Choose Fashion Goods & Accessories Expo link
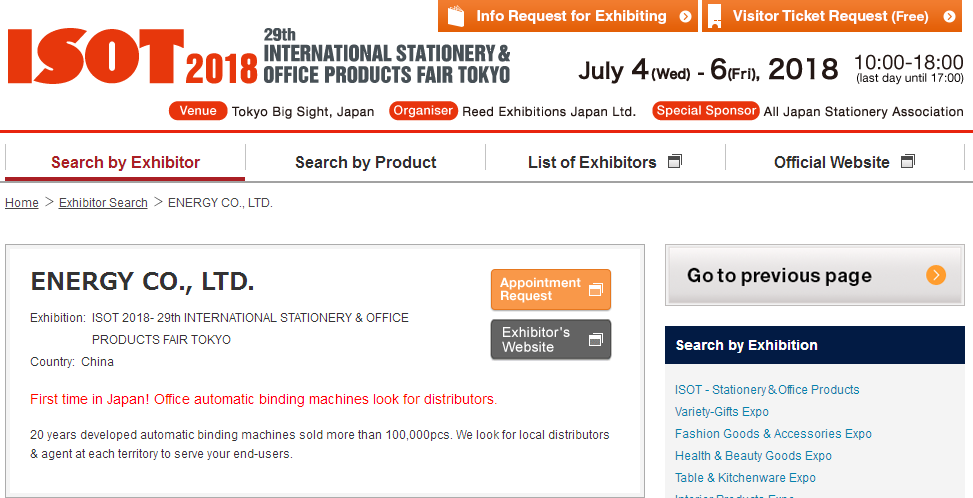This screenshot has height=498, width=973. (x=773, y=434)
